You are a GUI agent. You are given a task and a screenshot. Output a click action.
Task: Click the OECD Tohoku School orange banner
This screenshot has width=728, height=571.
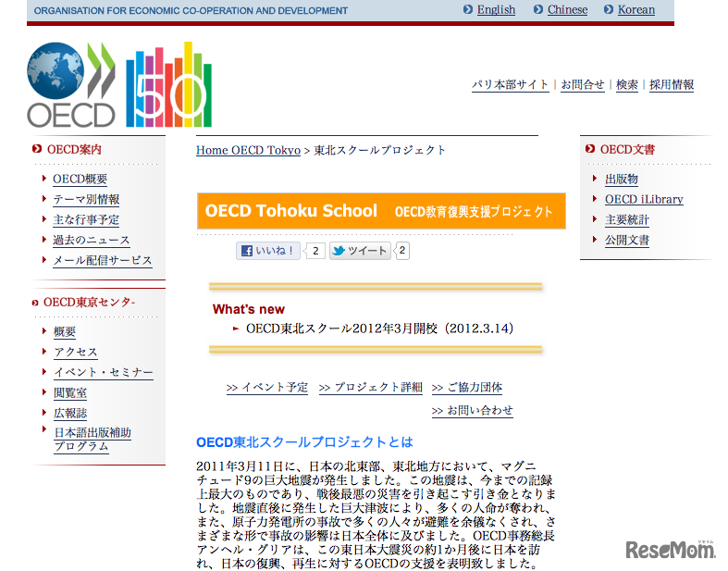(x=381, y=211)
